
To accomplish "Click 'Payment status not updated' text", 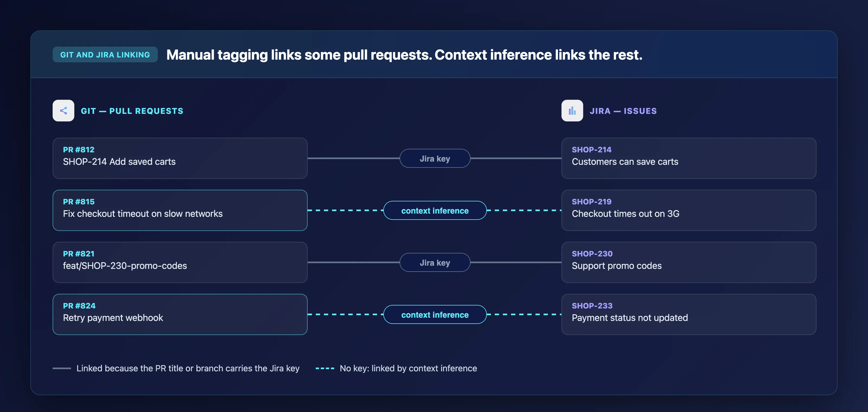I will point(630,318).
